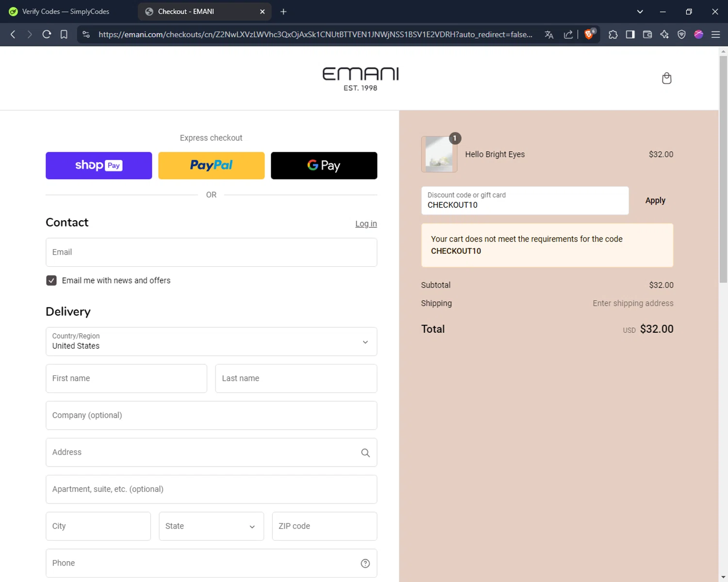Screen dimensions: 728x582
Task: Click the EMANI logo
Action: (x=361, y=79)
